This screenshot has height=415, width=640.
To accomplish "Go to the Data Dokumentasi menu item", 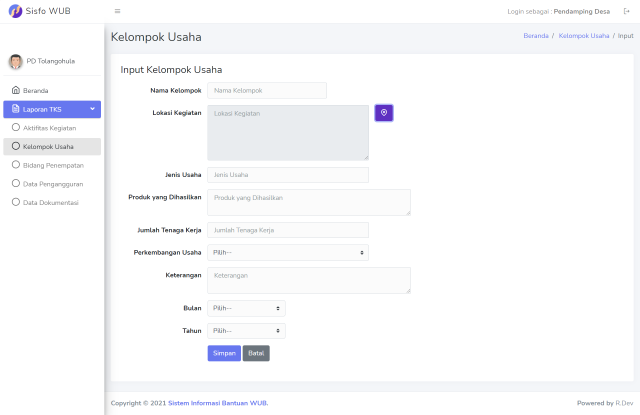I will click(x=50, y=202).
